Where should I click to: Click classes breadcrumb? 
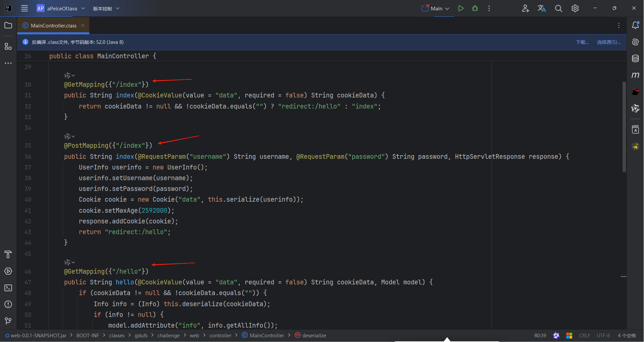pos(117,336)
